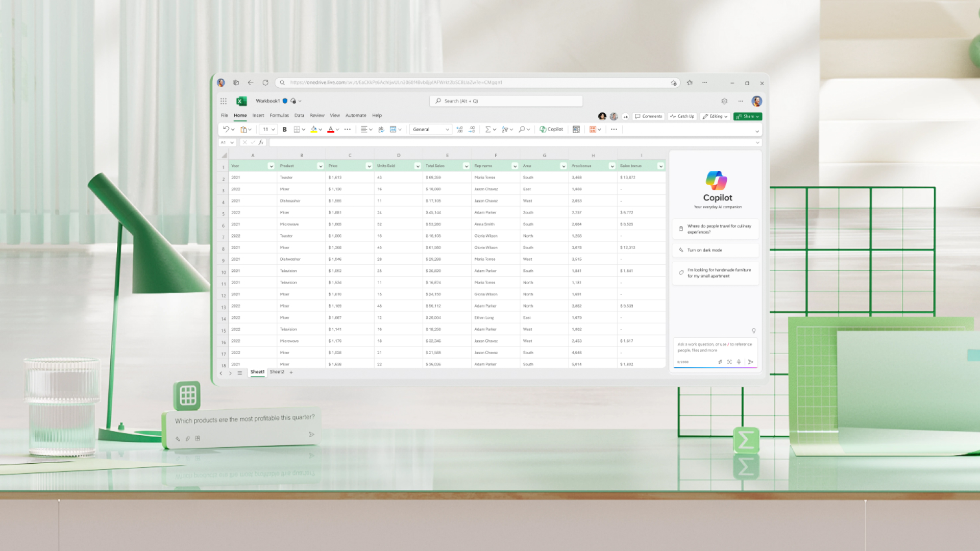
Task: Click the Comments button
Action: click(x=648, y=116)
